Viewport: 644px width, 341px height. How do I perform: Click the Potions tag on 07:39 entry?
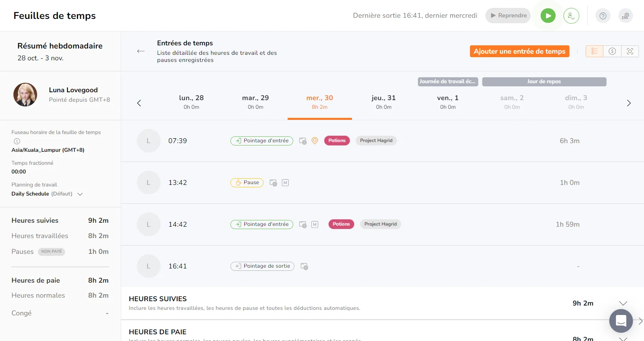coord(337,141)
